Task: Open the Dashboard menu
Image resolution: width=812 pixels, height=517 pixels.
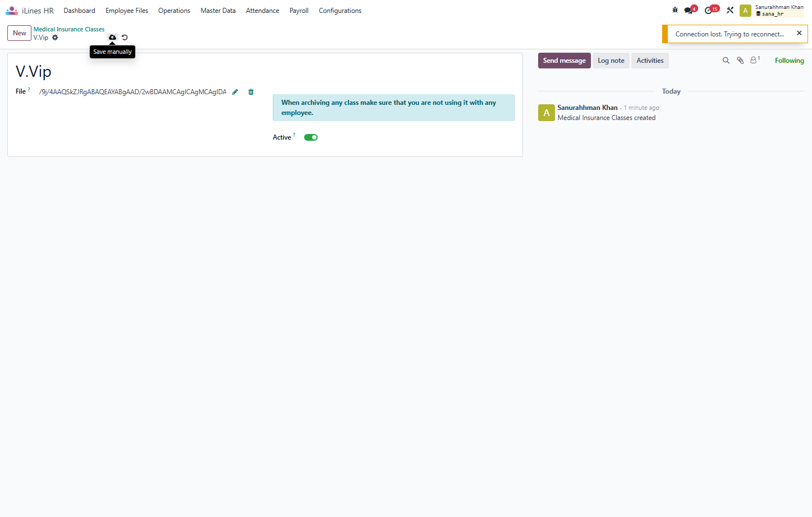Action: click(x=80, y=11)
